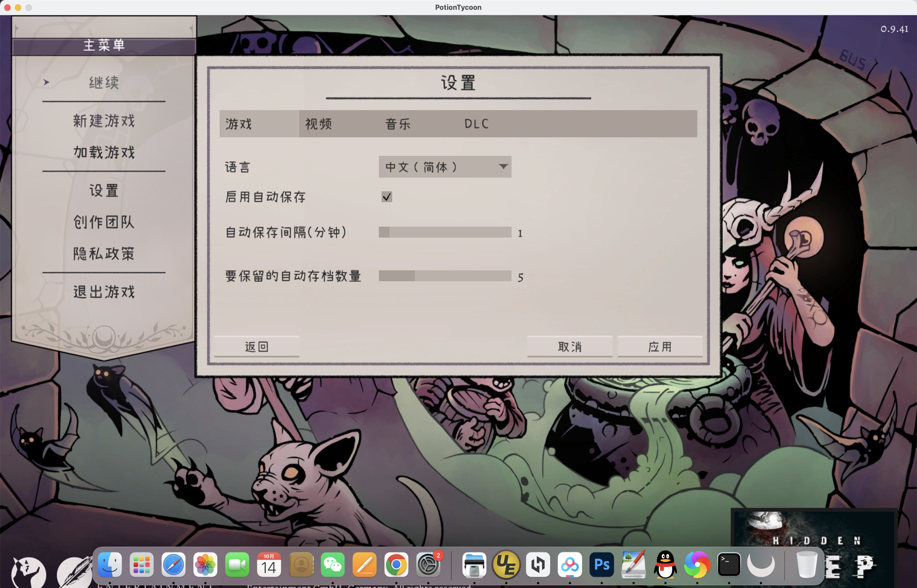This screenshot has width=917, height=588.
Task: Click the 语言 label
Action: click(237, 167)
